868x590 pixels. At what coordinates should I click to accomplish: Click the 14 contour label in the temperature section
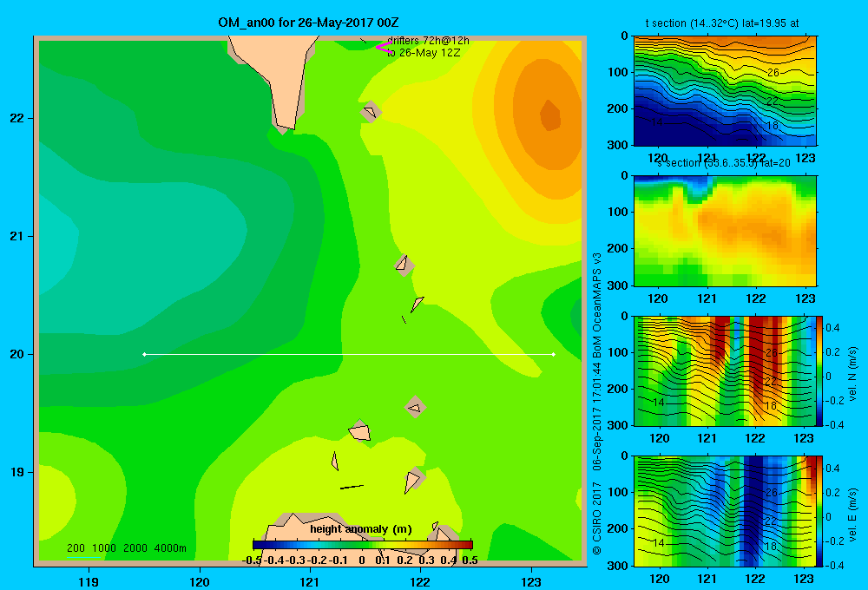coord(656,121)
